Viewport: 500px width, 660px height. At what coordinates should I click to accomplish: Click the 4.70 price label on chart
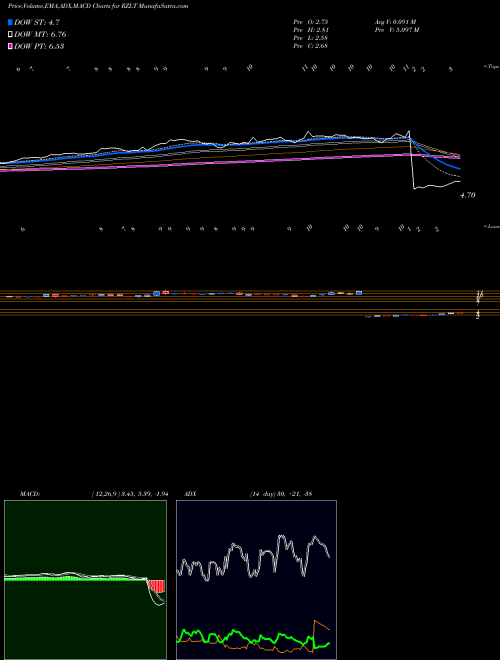468,195
